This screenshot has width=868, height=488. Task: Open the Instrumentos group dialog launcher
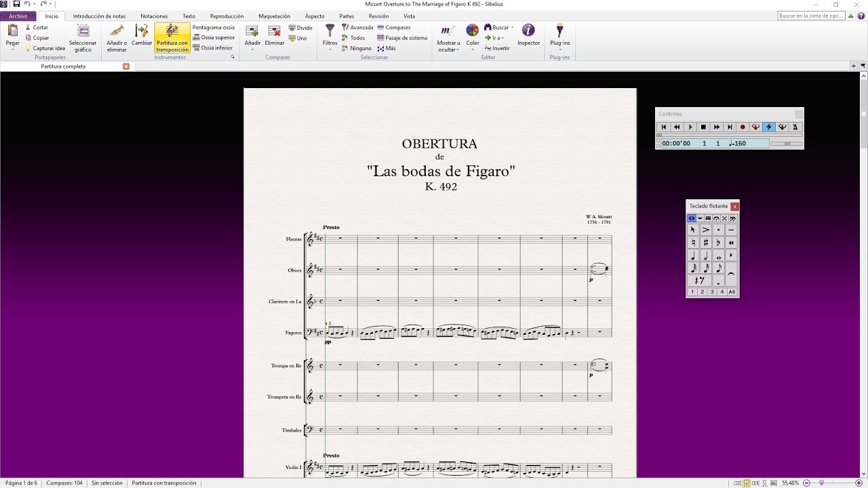tap(233, 58)
